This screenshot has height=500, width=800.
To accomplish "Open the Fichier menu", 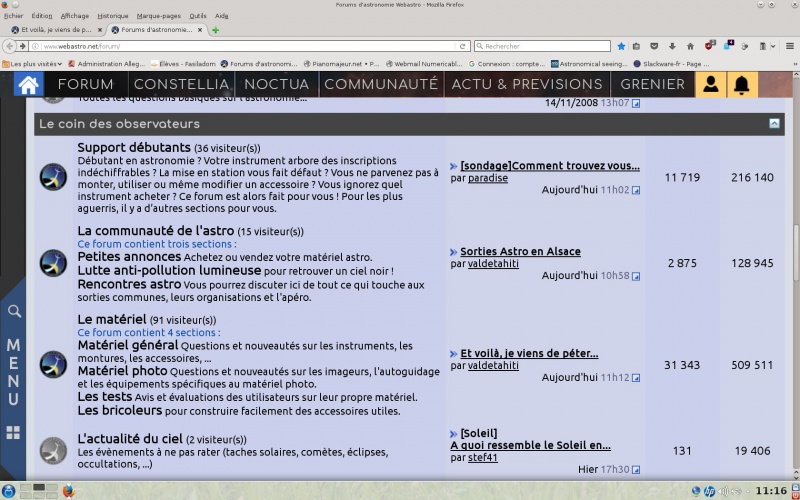I will (x=14, y=16).
